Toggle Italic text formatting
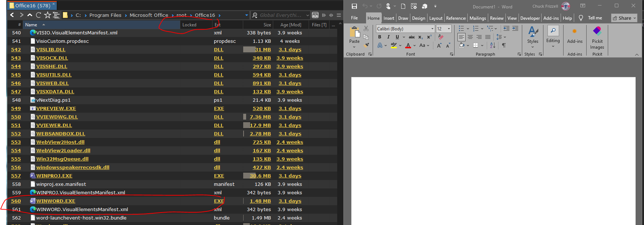Image resolution: width=644 pixels, height=225 pixels. 388,37
